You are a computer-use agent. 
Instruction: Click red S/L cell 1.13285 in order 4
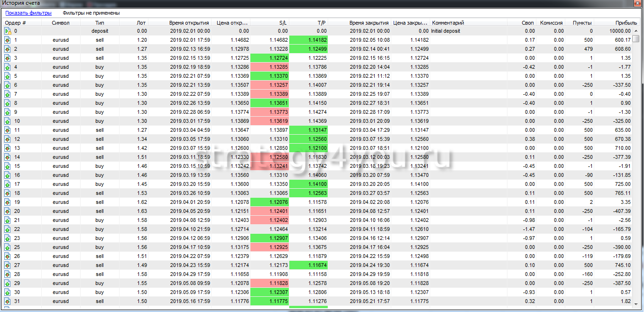point(269,67)
